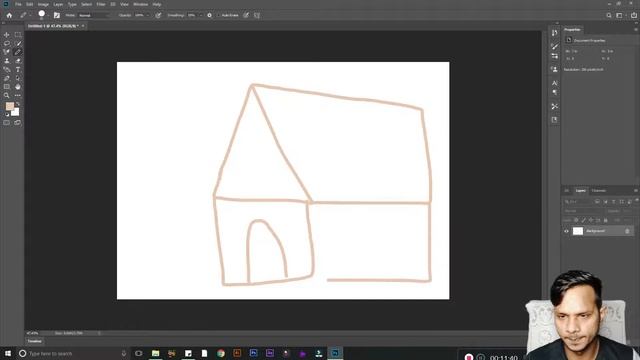Change the screen mode
The width and height of the screenshot is (640, 360).
coord(18,122)
